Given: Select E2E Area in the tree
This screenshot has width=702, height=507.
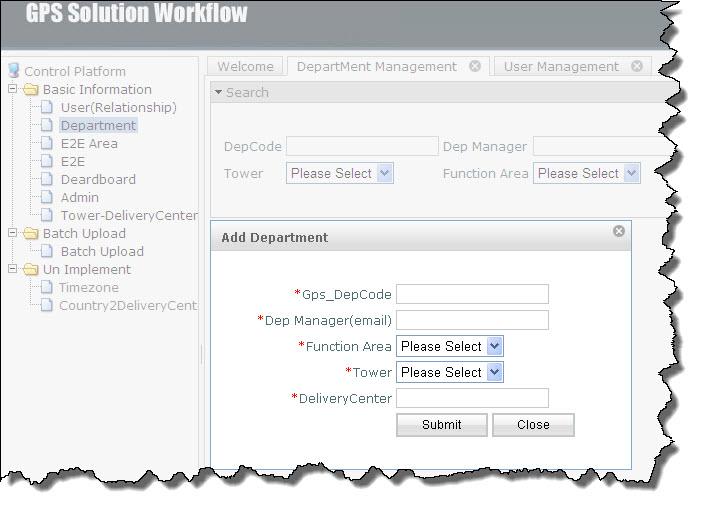Looking at the screenshot, I should point(89,143).
